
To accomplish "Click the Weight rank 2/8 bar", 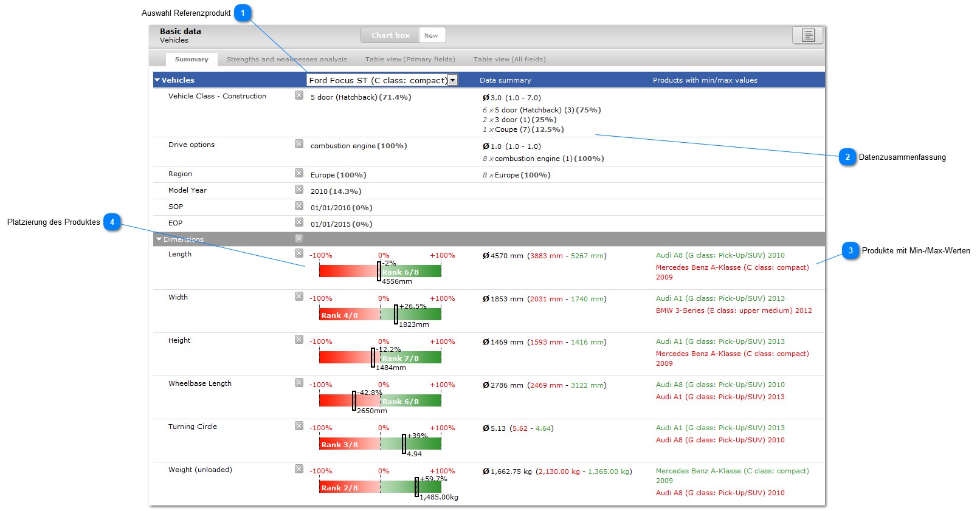I will (x=380, y=487).
